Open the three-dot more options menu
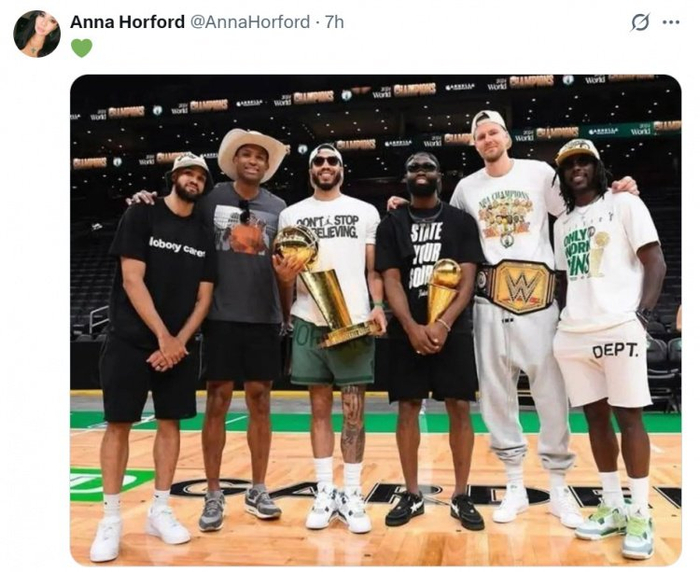Viewport: 700px width, 572px height. click(x=671, y=22)
